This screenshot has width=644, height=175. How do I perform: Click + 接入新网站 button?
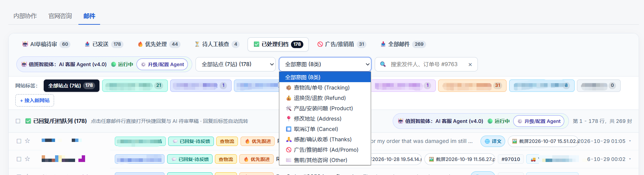35,101
